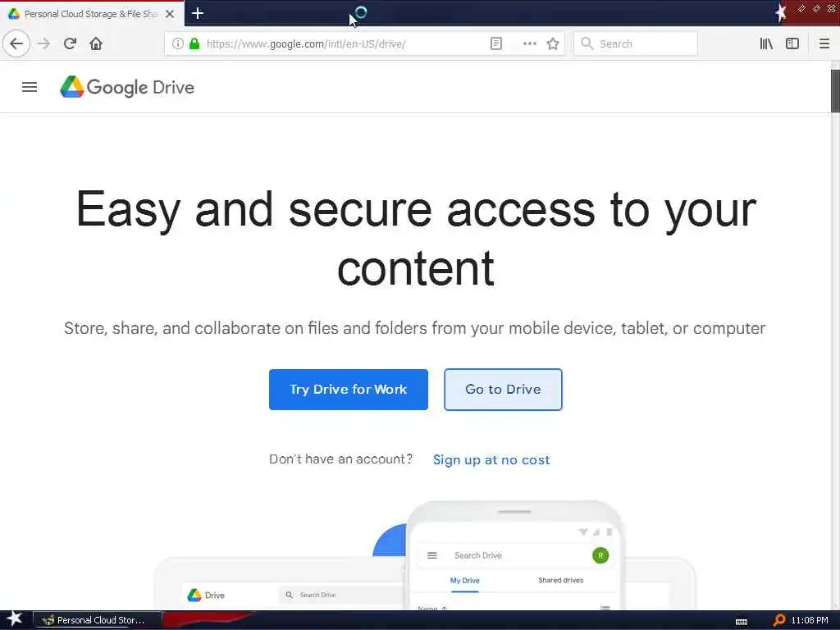Toggle the browser sidebar
Screen dimensions: 840x630
coord(792,43)
